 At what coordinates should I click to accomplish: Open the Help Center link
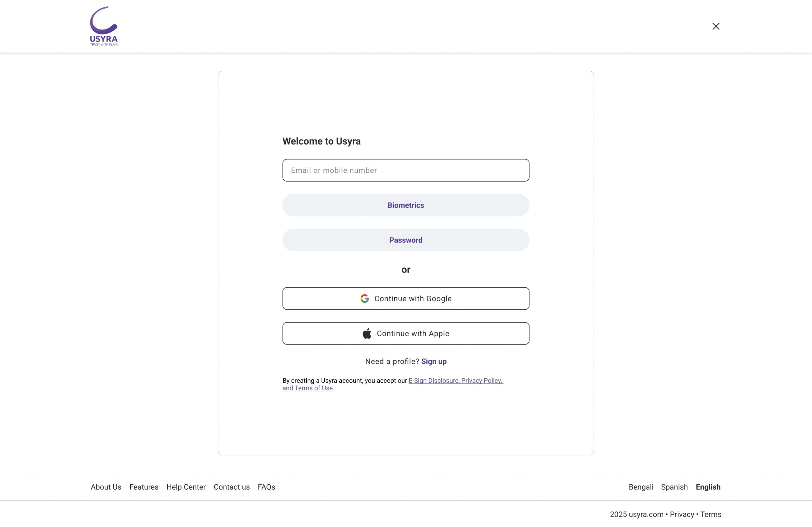tap(186, 487)
